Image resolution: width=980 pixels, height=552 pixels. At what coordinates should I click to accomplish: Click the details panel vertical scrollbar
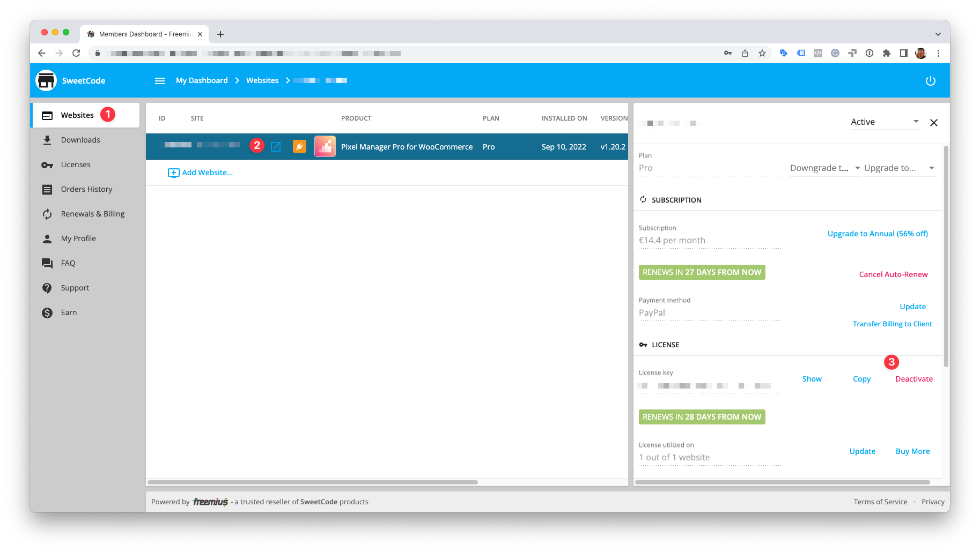pyautogui.click(x=946, y=256)
